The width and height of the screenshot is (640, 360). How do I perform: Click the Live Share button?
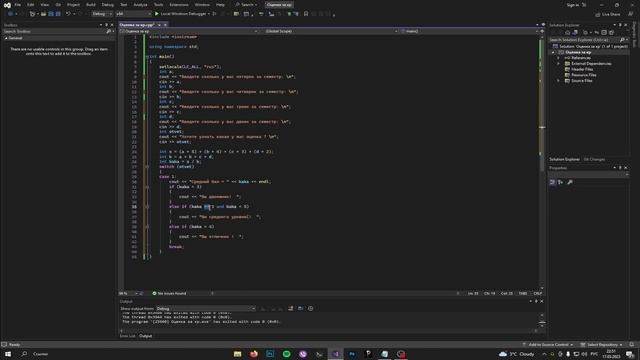click(x=608, y=14)
